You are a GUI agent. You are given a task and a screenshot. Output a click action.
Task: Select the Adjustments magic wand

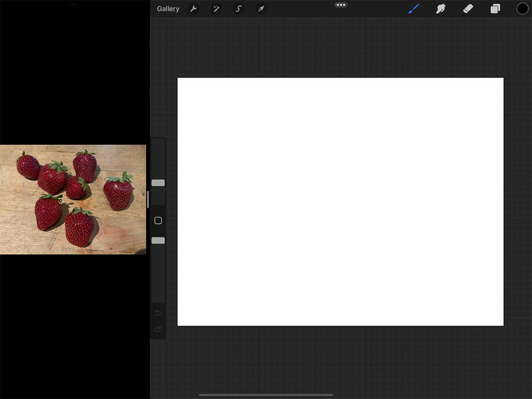click(x=216, y=8)
